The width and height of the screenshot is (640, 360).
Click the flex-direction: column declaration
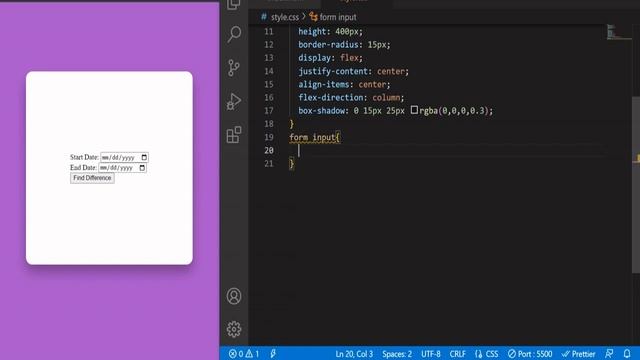click(x=351, y=98)
